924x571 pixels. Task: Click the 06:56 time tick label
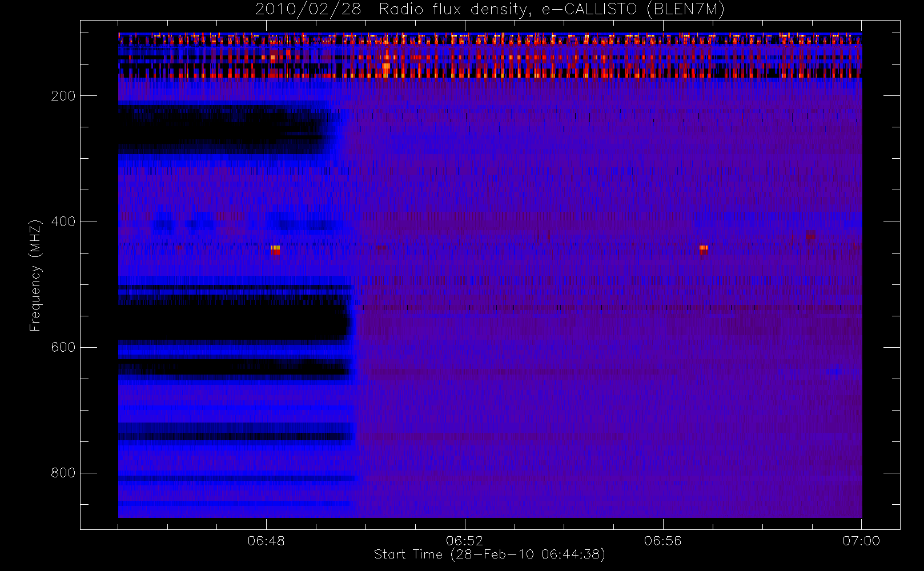click(x=662, y=540)
